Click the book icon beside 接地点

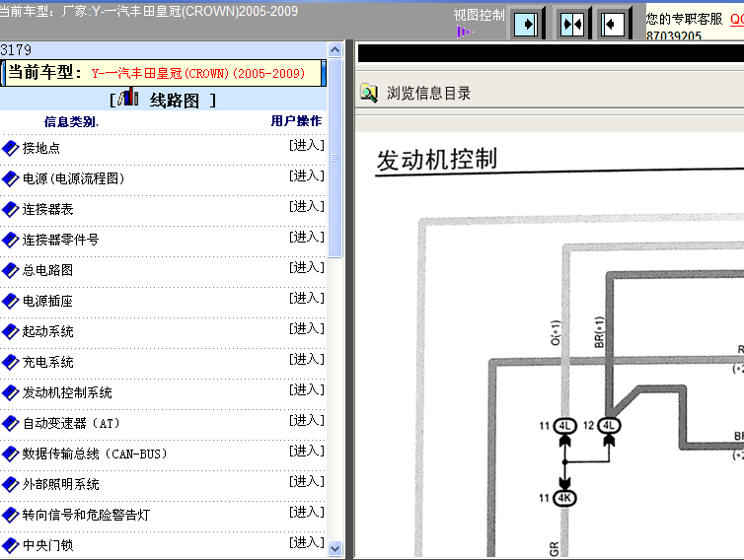click(10, 149)
